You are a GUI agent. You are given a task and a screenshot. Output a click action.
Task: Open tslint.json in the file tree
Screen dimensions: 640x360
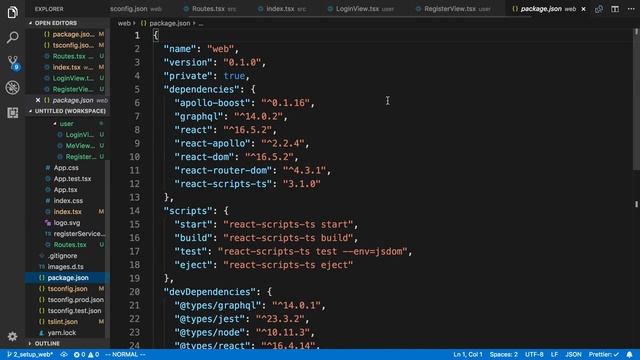[x=62, y=322]
